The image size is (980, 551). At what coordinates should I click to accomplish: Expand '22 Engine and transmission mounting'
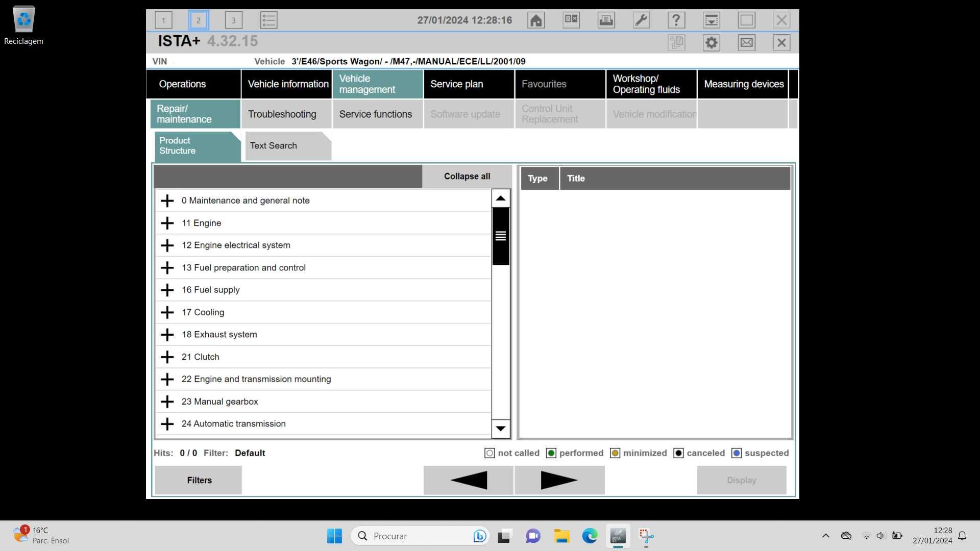tap(167, 379)
